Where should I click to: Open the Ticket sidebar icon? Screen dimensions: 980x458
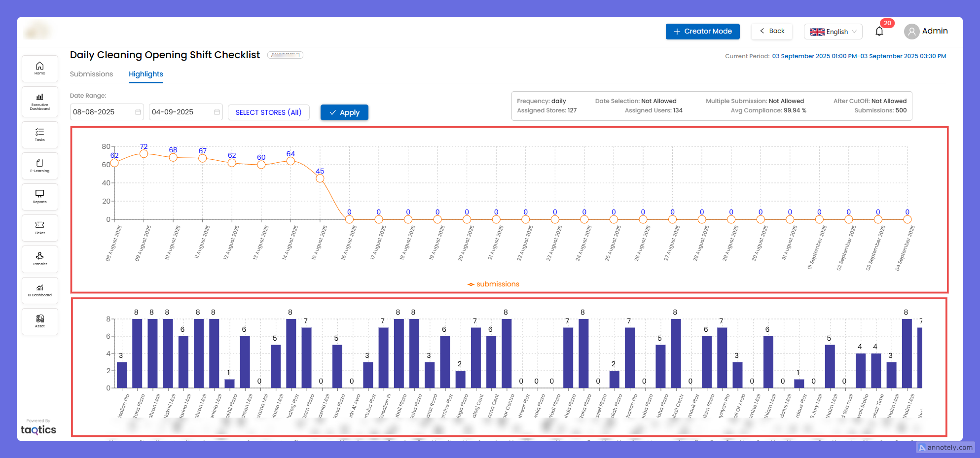click(39, 228)
